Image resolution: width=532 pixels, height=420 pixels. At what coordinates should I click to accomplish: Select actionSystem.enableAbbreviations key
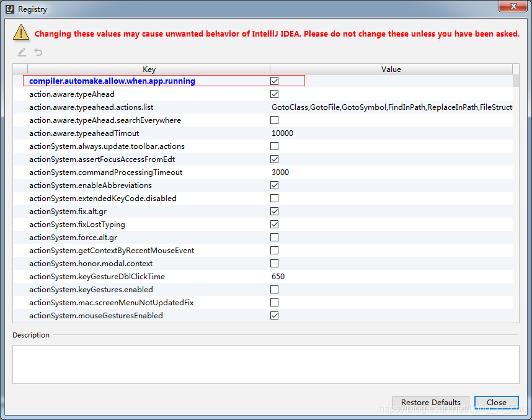[91, 185]
